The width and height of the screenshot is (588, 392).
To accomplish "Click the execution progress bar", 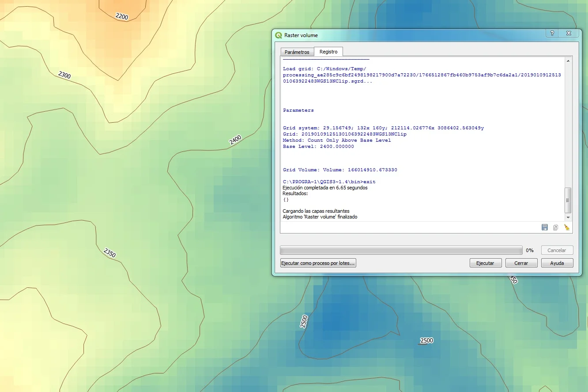I will point(401,250).
